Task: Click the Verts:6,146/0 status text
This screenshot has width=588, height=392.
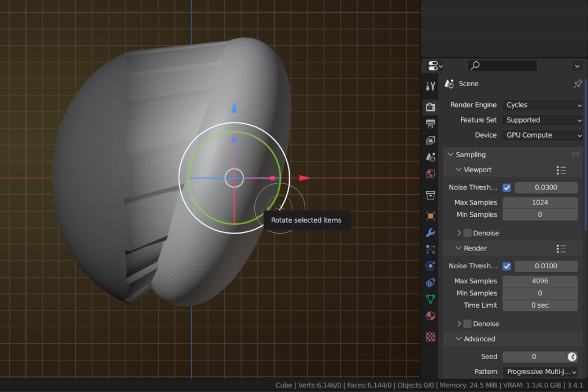Action: point(320,385)
